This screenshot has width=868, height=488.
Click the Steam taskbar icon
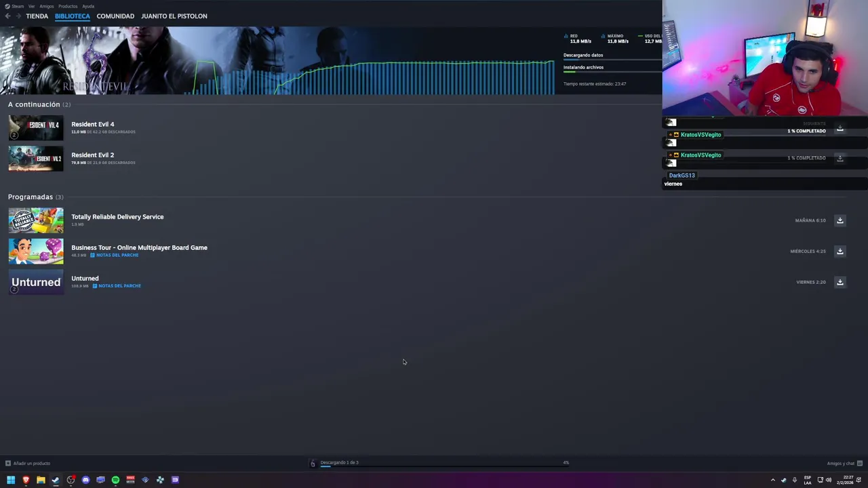[56, 480]
